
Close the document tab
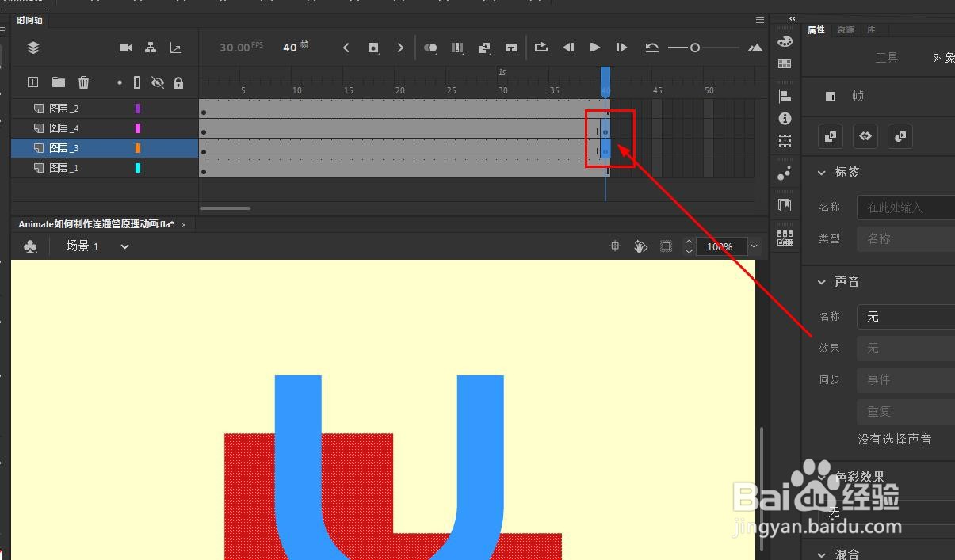[x=184, y=225]
